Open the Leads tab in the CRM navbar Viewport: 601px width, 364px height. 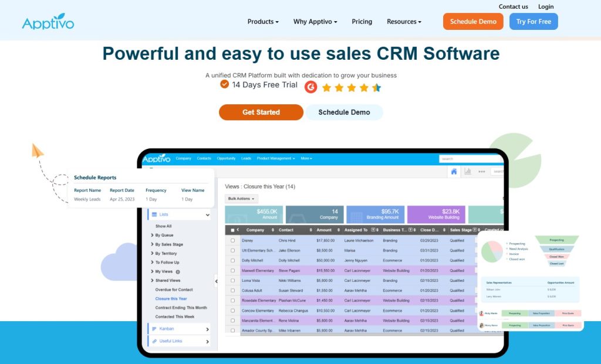coord(246,158)
